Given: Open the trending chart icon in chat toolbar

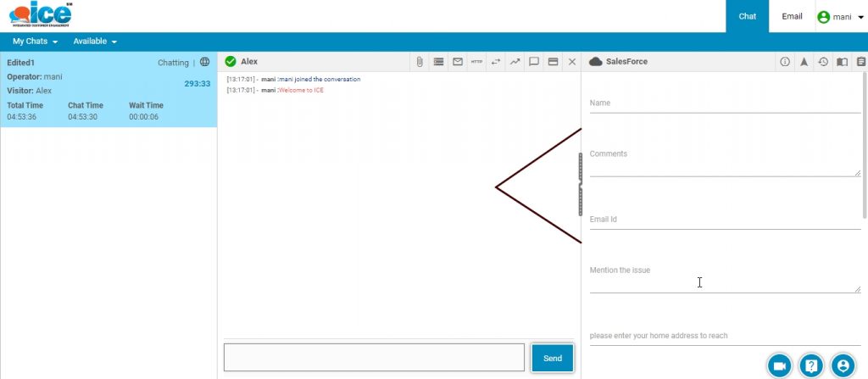Looking at the screenshot, I should coord(515,62).
